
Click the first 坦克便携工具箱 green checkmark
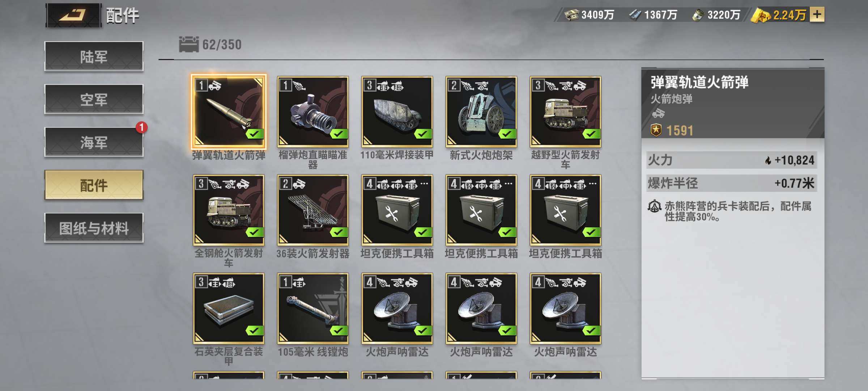pyautogui.click(x=423, y=232)
